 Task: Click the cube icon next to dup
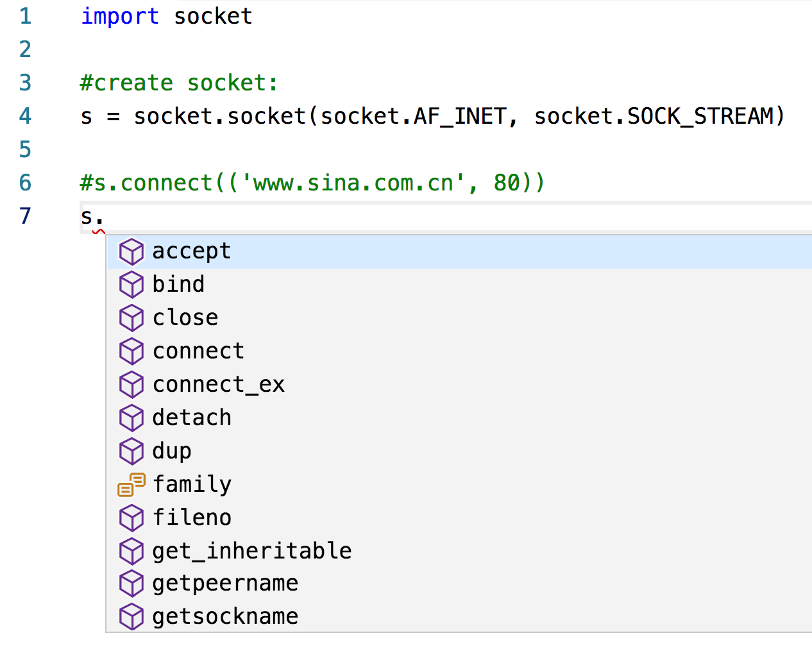pyautogui.click(x=131, y=451)
